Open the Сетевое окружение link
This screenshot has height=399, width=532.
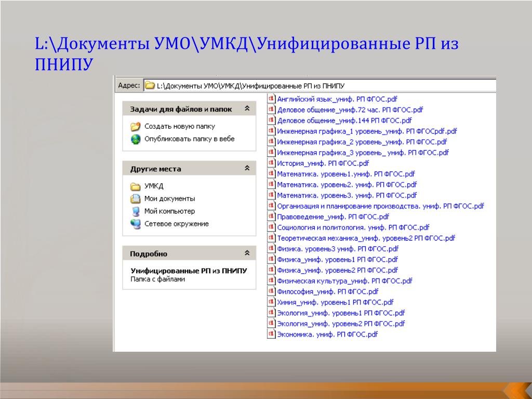pos(177,223)
